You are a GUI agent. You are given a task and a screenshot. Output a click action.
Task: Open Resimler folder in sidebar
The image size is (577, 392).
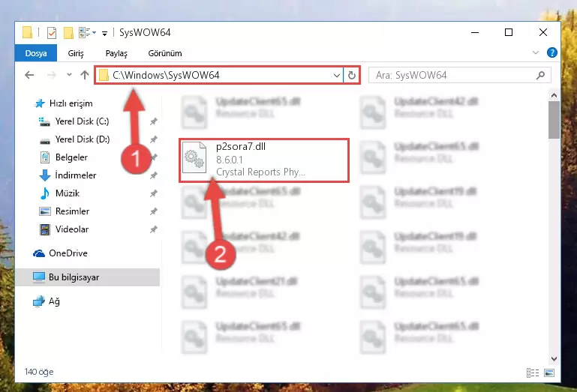(72, 211)
